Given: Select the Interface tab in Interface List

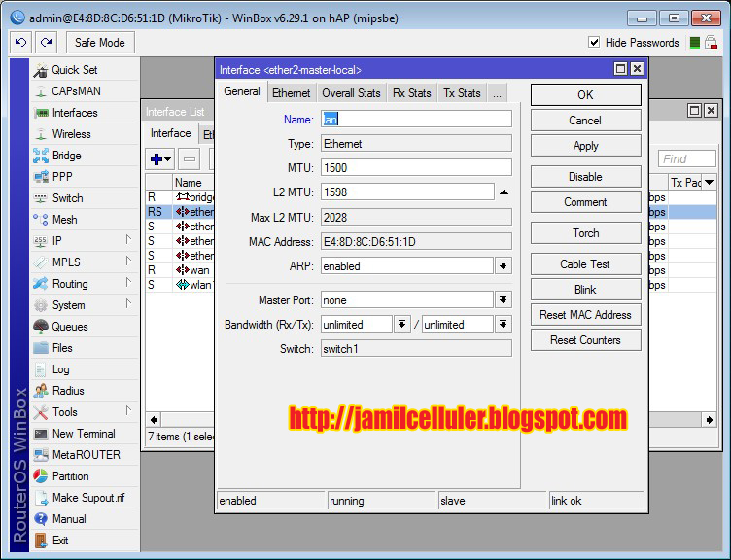Looking at the screenshot, I should (171, 133).
